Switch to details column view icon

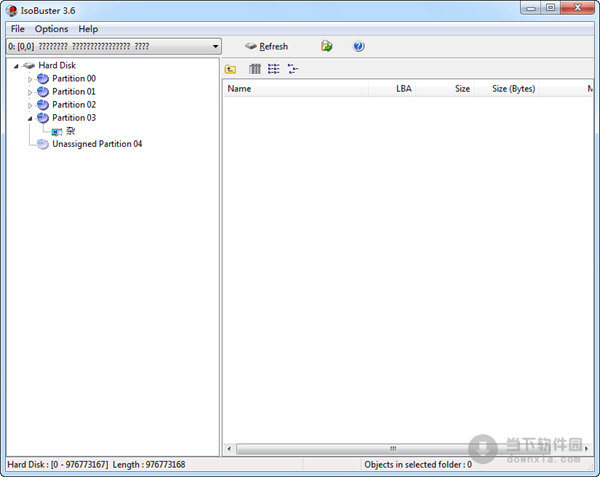[x=255, y=69]
